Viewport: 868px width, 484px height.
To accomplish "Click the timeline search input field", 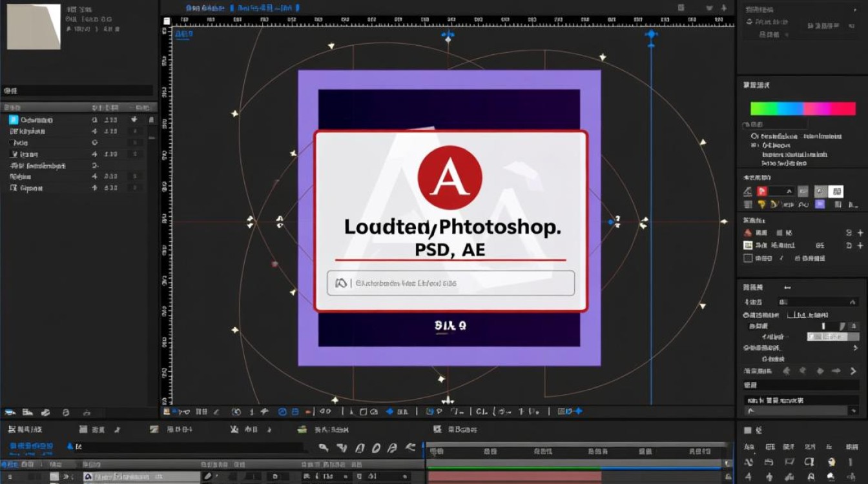I will [x=190, y=447].
